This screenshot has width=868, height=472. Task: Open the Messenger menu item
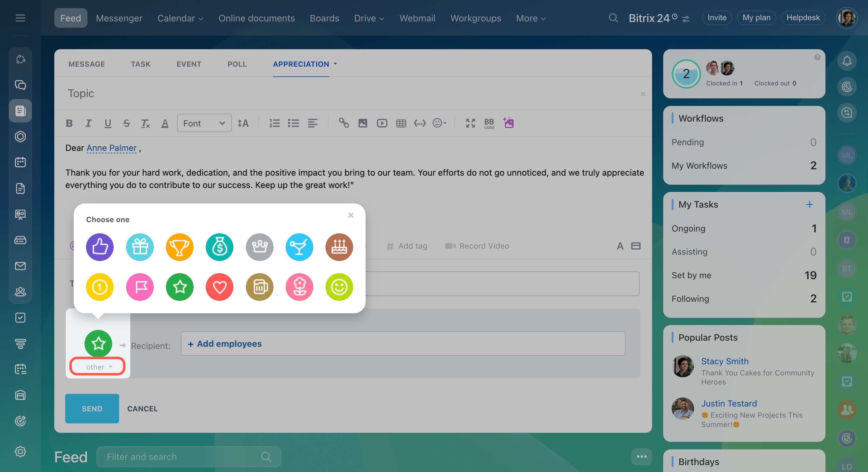[x=119, y=18]
